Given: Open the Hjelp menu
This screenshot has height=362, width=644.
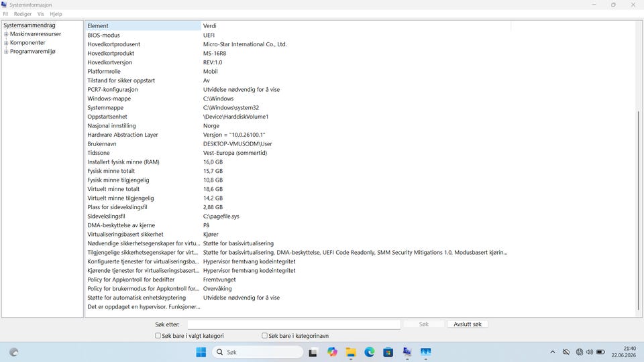Looking at the screenshot, I should 56,14.
